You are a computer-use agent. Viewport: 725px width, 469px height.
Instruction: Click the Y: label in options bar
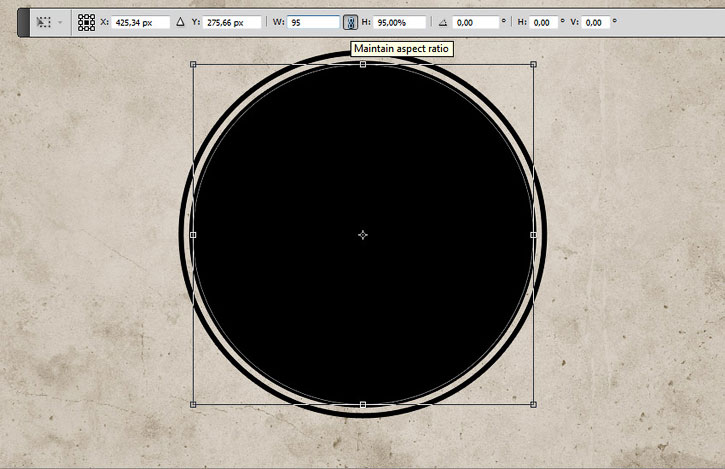coord(196,22)
